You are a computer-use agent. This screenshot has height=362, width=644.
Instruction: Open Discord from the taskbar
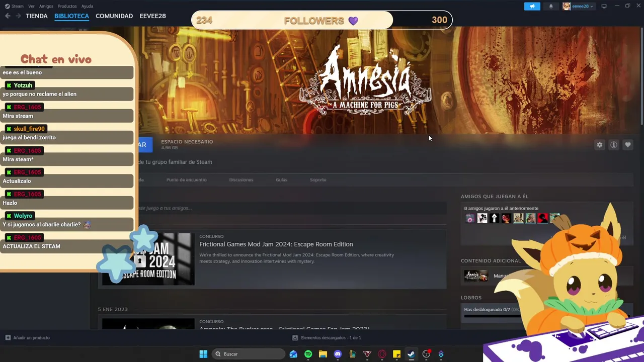[x=338, y=354]
